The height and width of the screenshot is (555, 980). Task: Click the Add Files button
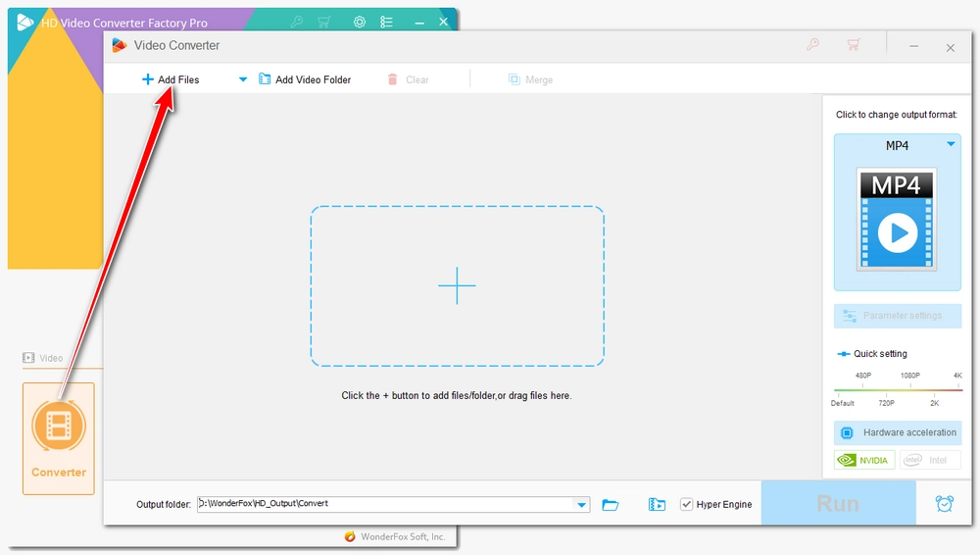click(x=171, y=79)
